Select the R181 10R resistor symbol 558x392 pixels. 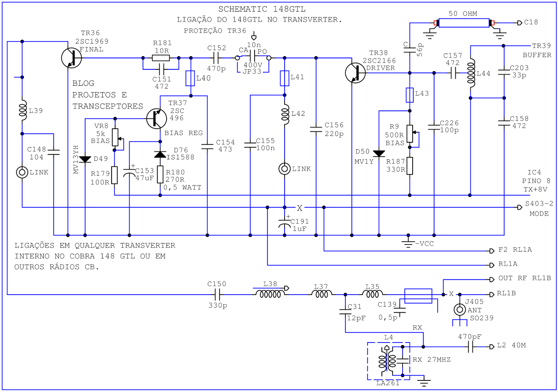pyautogui.click(x=161, y=58)
